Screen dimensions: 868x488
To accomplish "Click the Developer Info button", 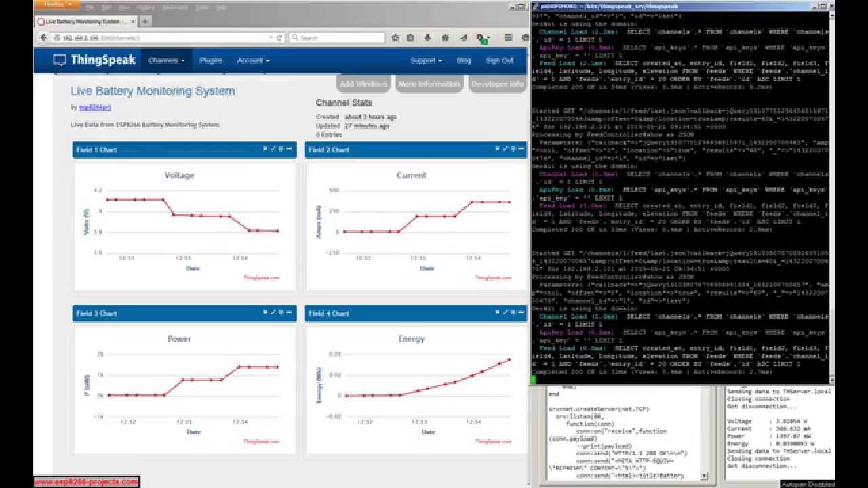I will (x=498, y=84).
